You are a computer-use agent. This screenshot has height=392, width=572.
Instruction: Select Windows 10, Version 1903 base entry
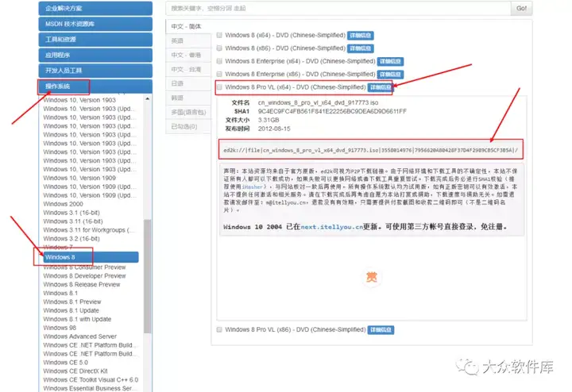pyautogui.click(x=79, y=100)
